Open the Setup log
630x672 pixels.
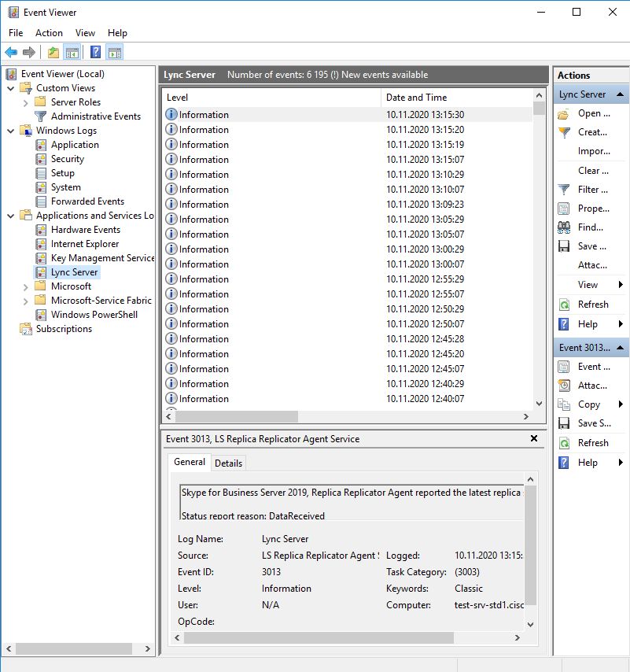point(63,173)
